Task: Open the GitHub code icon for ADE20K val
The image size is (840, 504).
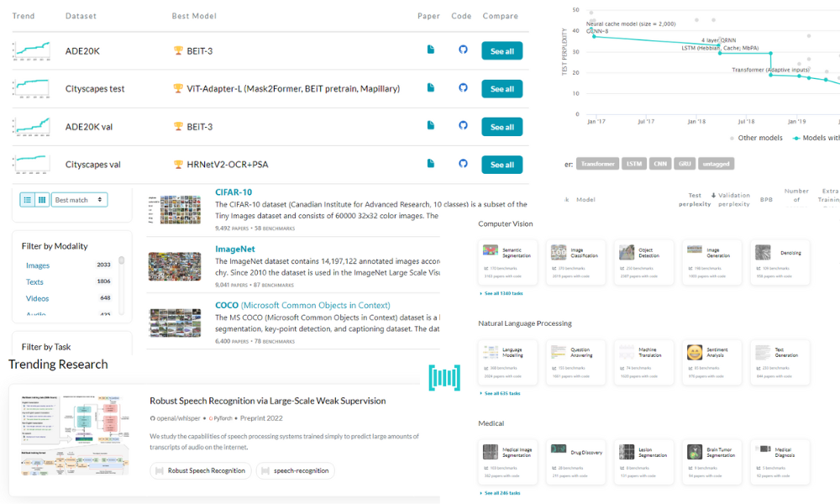Action: coord(464,125)
